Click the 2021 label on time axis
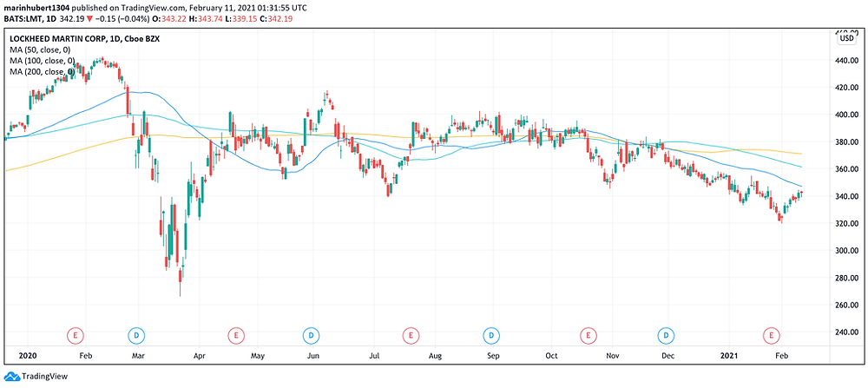The width and height of the screenshot is (868, 388). click(729, 355)
